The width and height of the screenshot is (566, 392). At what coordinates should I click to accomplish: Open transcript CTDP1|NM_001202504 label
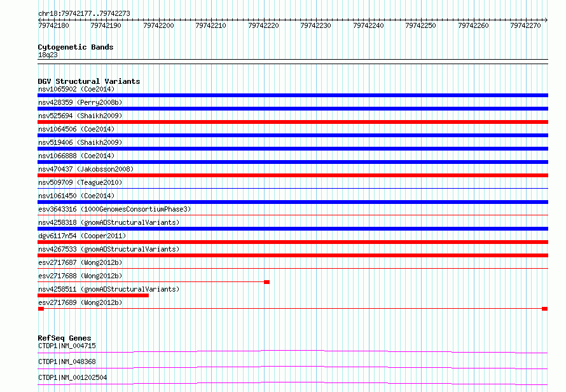pyautogui.click(x=72, y=377)
